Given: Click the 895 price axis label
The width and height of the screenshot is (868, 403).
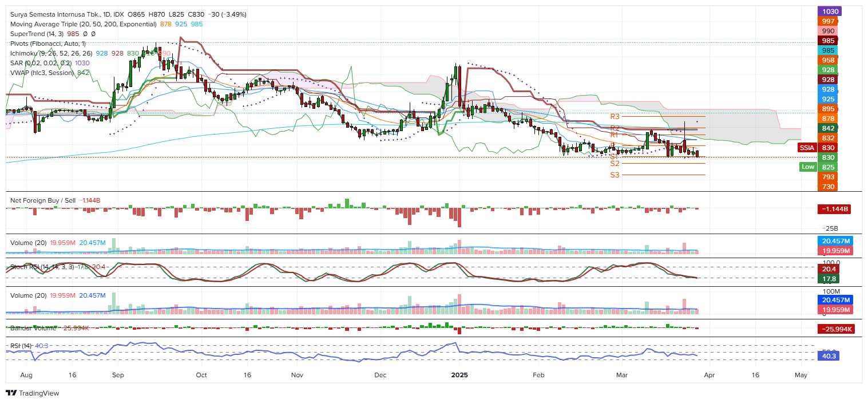Looking at the screenshot, I should pos(828,109).
